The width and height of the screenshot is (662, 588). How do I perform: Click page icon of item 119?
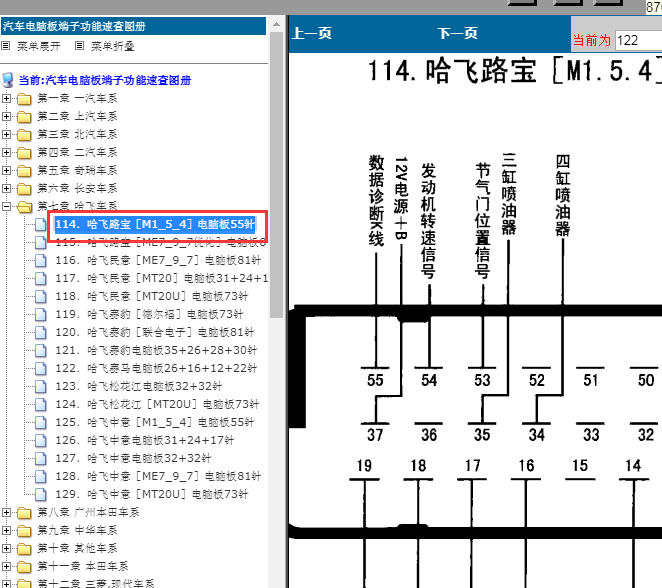(x=41, y=314)
